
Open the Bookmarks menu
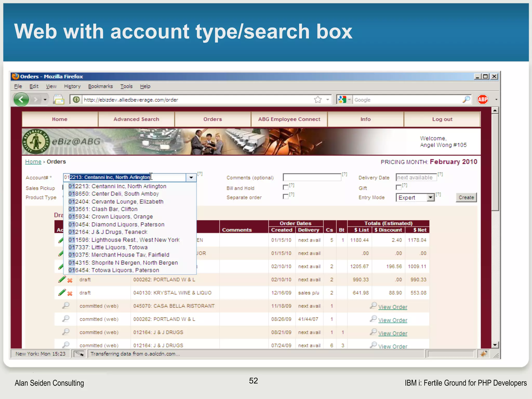tap(100, 86)
